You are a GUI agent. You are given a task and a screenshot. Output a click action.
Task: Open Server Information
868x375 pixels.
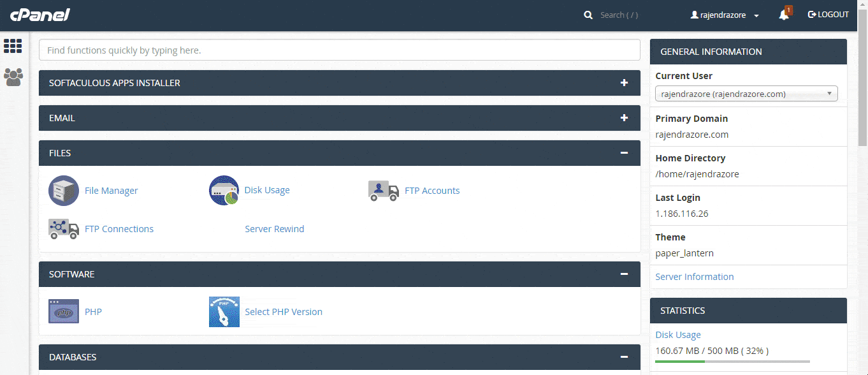694,276
